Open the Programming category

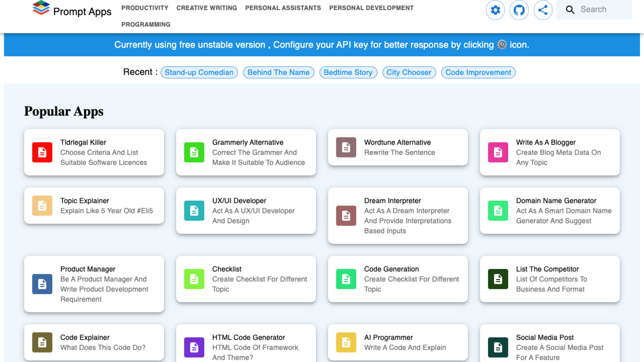coord(146,24)
